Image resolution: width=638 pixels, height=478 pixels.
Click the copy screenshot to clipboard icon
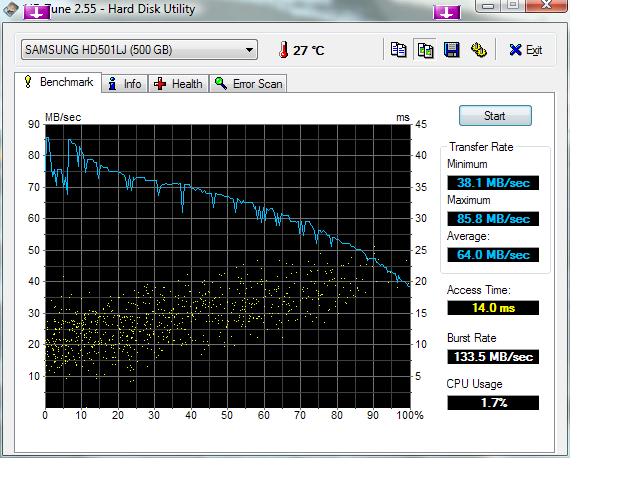425,50
